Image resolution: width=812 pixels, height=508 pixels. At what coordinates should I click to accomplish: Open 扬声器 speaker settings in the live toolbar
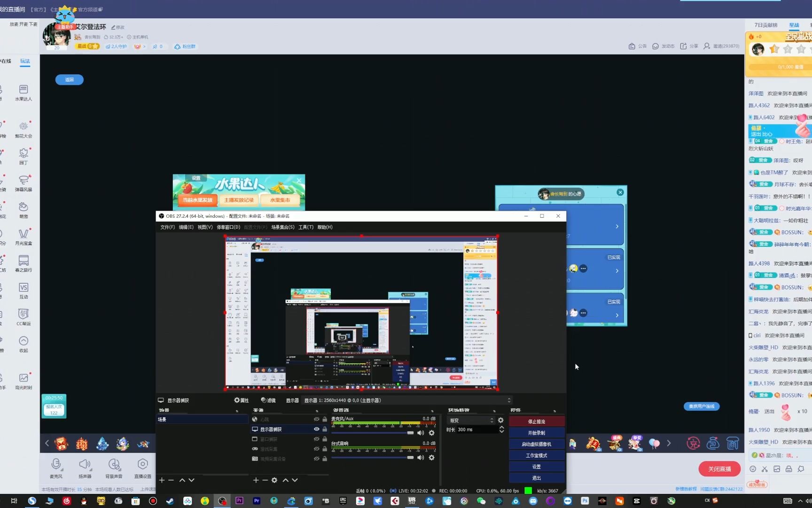pos(85,468)
